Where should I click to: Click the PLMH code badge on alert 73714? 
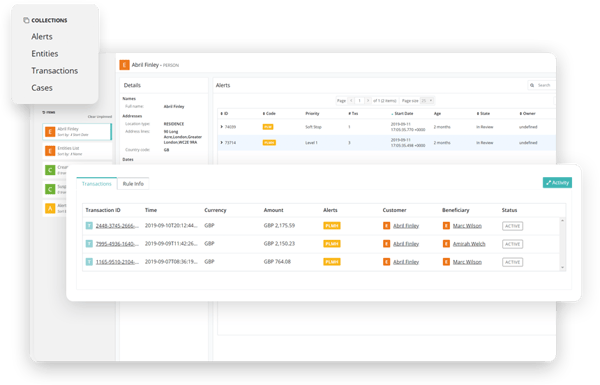coord(269,142)
